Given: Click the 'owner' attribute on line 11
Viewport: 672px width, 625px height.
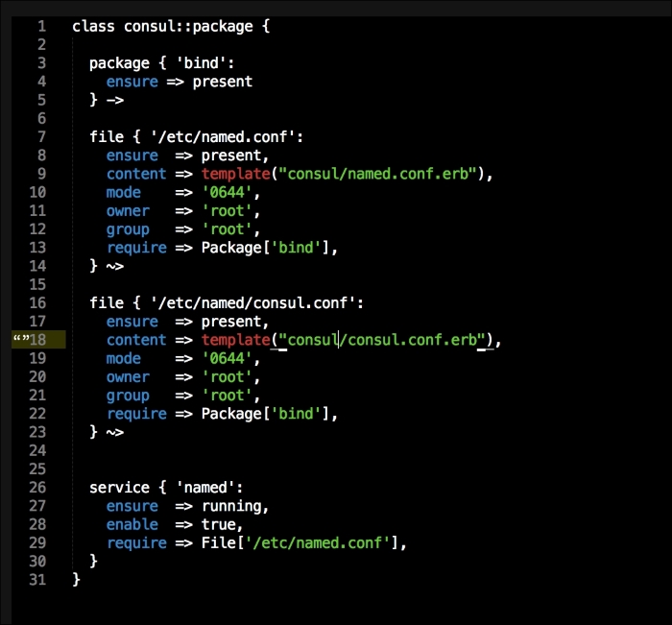Looking at the screenshot, I should [128, 211].
